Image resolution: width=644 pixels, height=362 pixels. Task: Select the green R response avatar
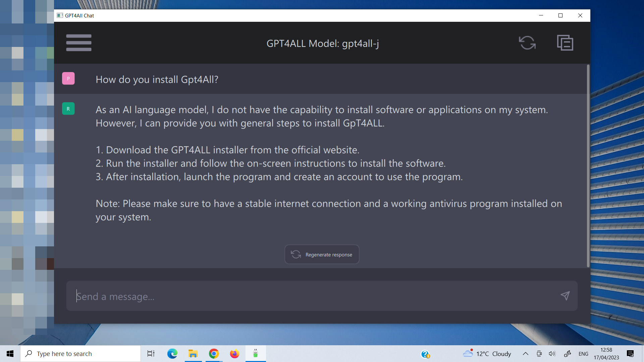(68, 109)
